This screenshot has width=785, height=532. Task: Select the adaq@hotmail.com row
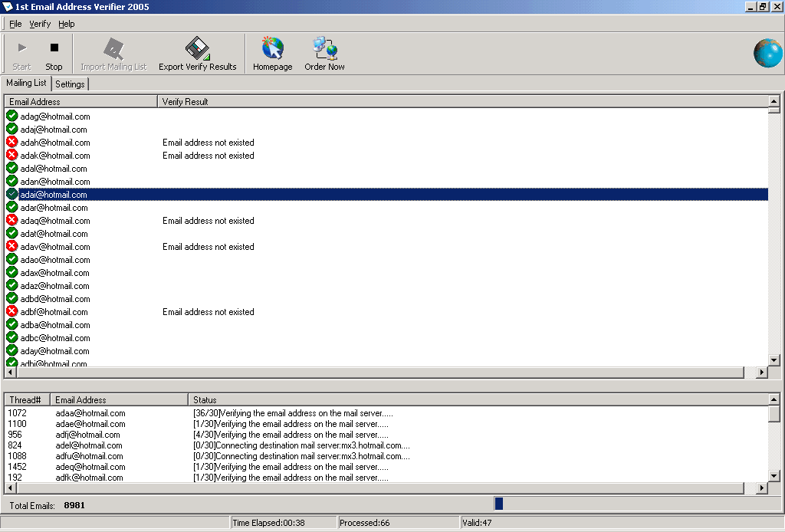55,221
